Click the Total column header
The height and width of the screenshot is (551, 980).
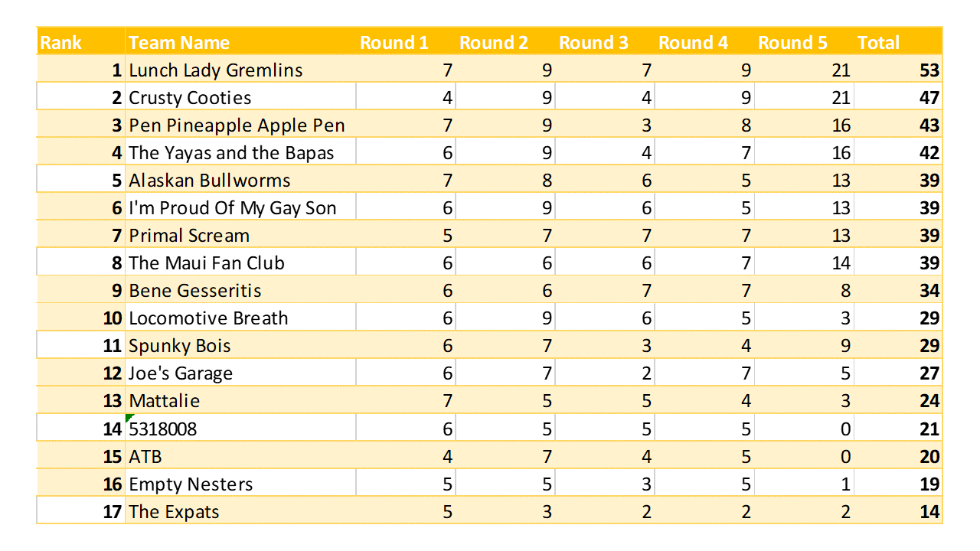(x=879, y=43)
